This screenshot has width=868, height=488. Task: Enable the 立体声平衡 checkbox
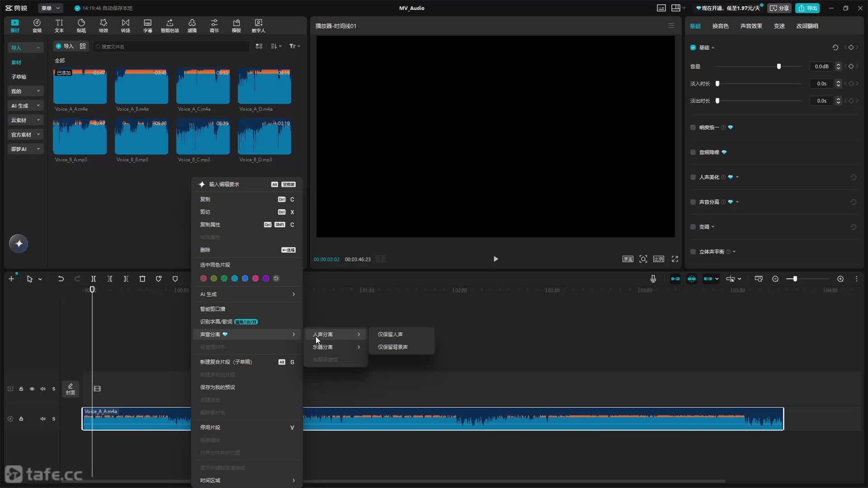tap(693, 252)
